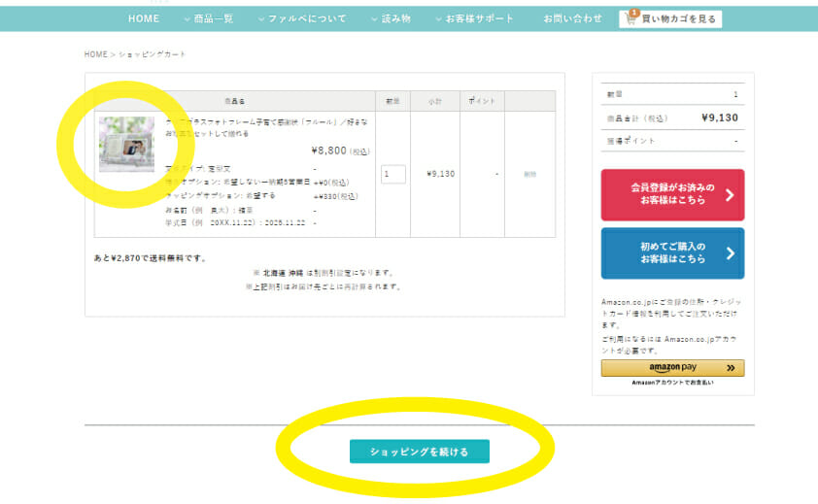Open the 読み物 dropdown menu

(390, 18)
